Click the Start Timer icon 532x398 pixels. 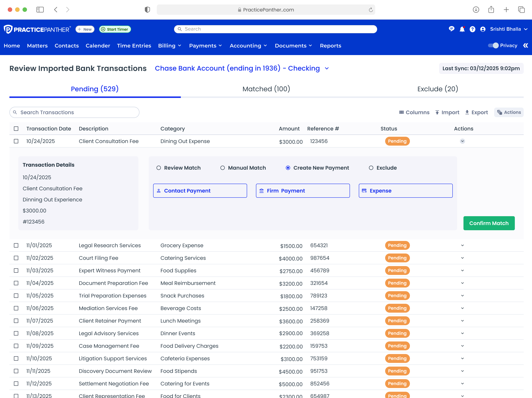[x=103, y=29]
